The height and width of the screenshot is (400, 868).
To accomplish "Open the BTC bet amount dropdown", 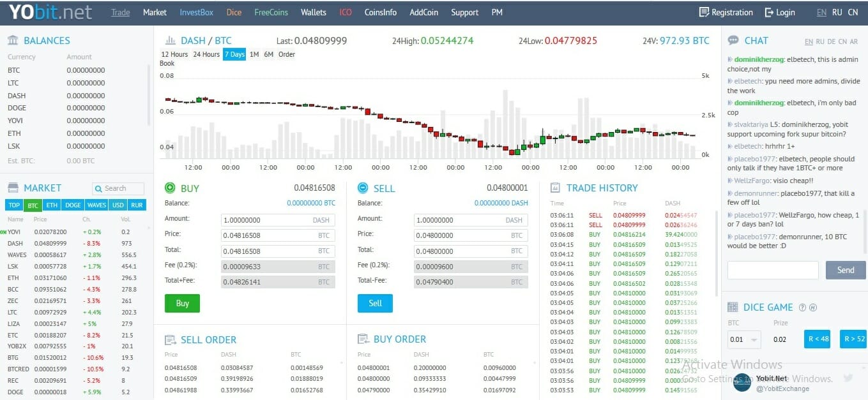I will [744, 339].
